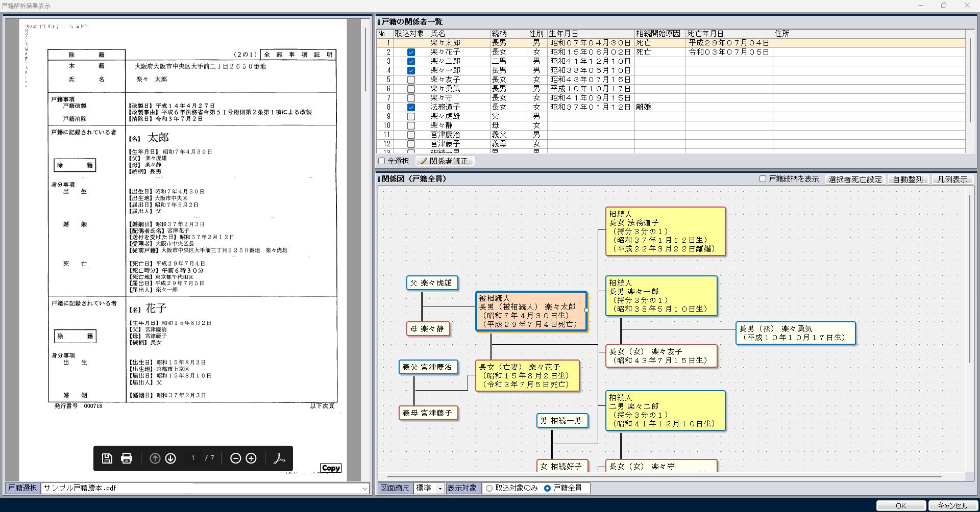Enable 戸籍続柄を表示 checkbox
The image size is (980, 512).
pos(763,179)
